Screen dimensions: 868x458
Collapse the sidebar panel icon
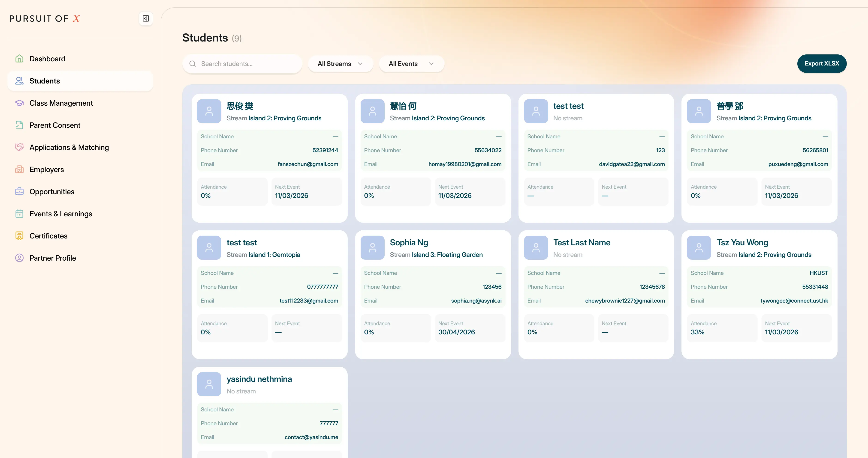146,18
